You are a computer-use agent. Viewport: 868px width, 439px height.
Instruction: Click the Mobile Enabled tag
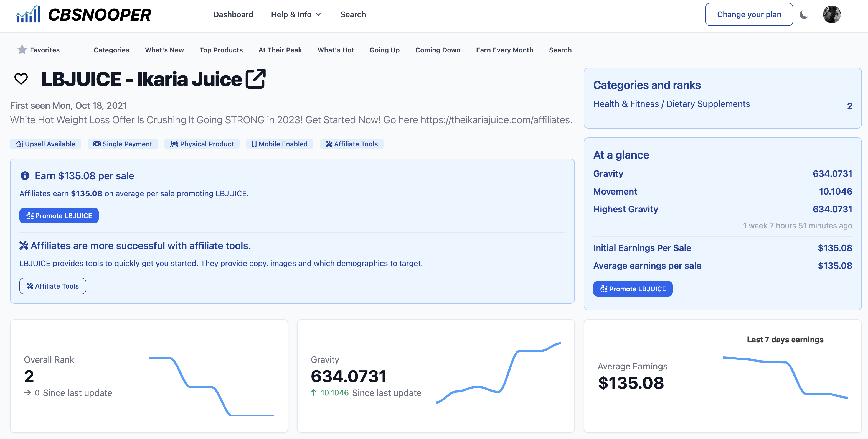280,144
